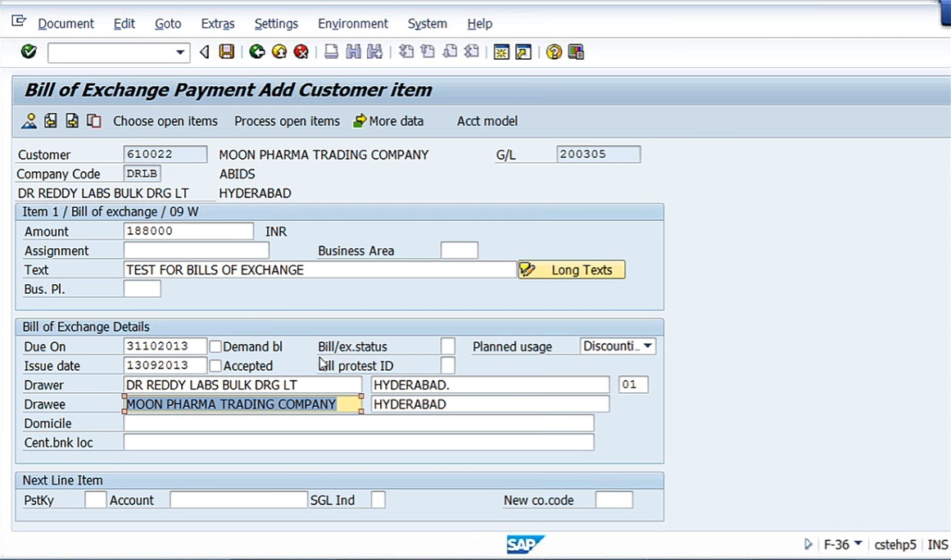951x560 pixels.
Task: Click the Drawer field containing 01
Action: pyautogui.click(x=633, y=385)
